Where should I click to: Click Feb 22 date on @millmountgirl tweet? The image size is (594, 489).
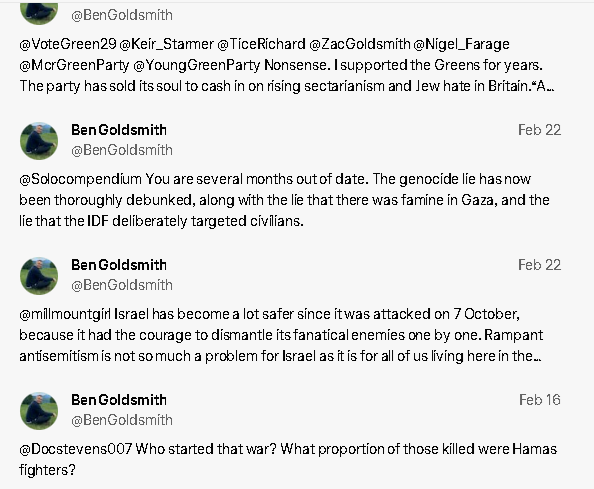coord(539,265)
